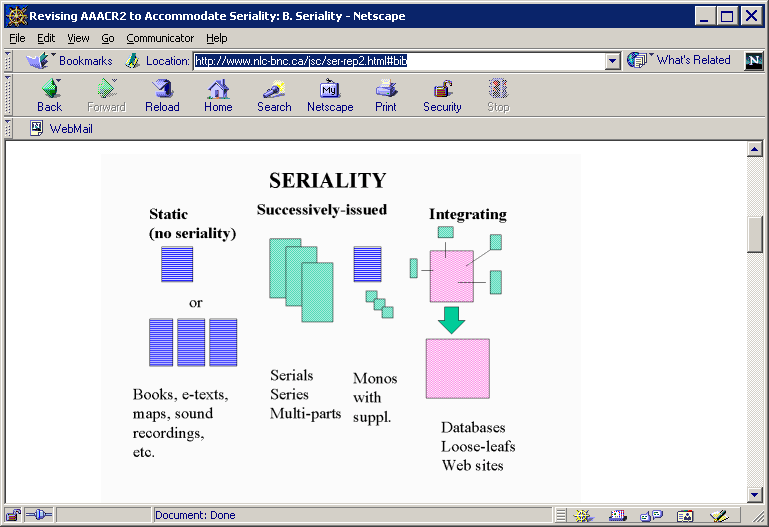Open the Communicator menu
Screen dimensions: 769x527
pyautogui.click(x=160, y=38)
